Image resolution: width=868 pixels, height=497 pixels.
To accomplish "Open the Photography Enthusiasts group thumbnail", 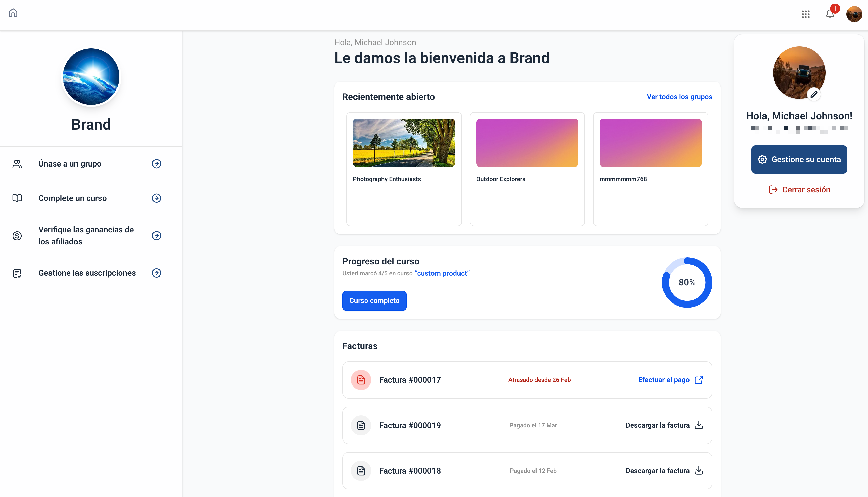I will tap(404, 143).
